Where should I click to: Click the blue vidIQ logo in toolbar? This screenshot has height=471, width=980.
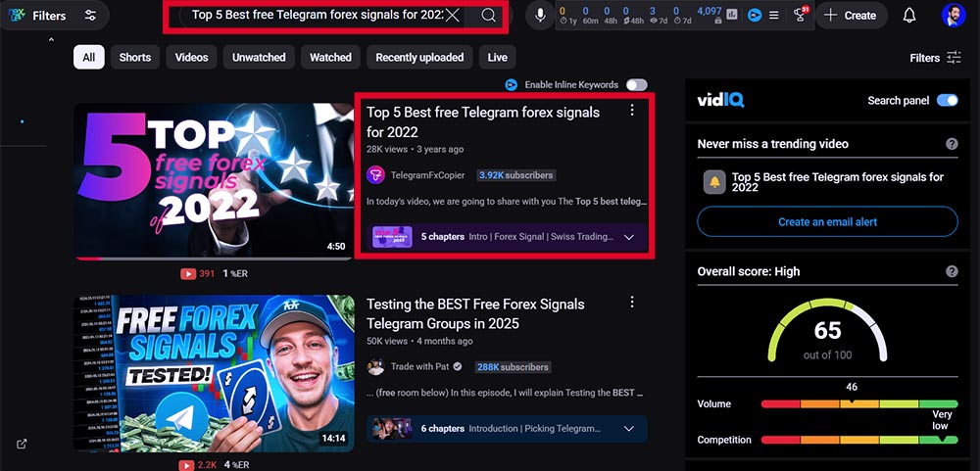click(755, 15)
